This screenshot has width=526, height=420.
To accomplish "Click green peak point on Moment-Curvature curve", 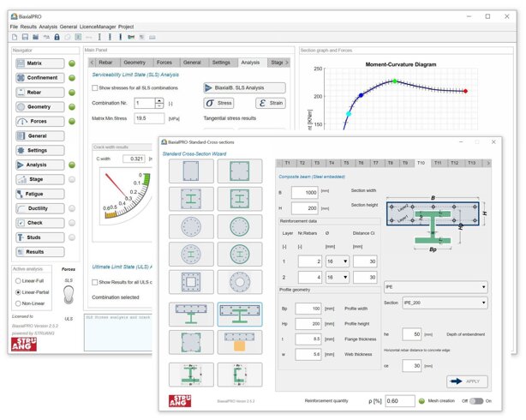I will click(x=395, y=81).
